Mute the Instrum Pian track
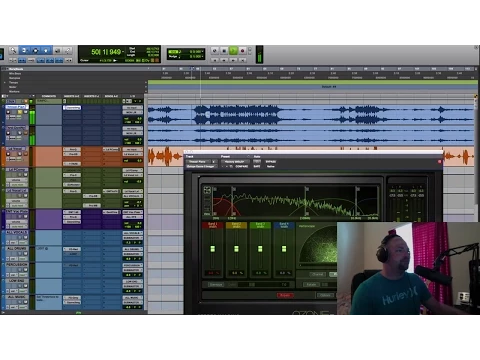Screen dimensions: 480x360 [25, 112]
